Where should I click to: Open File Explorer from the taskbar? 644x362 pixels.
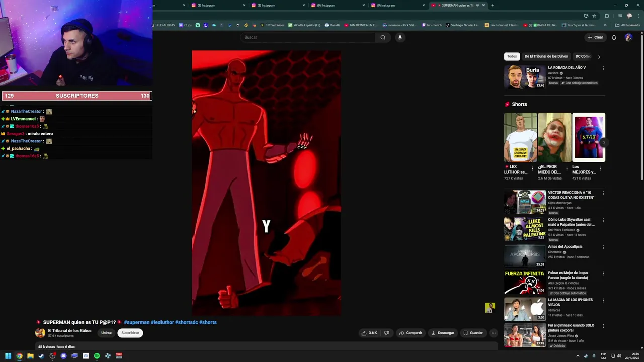30,356
